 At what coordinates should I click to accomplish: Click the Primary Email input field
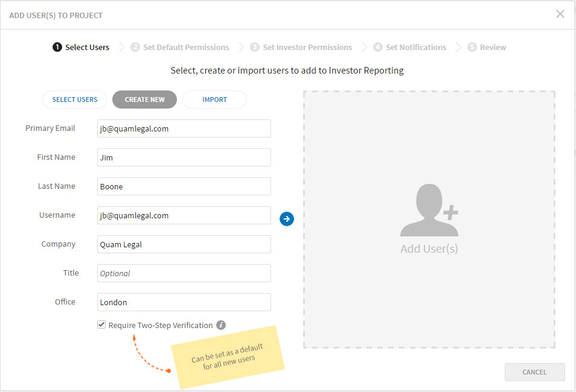point(184,128)
